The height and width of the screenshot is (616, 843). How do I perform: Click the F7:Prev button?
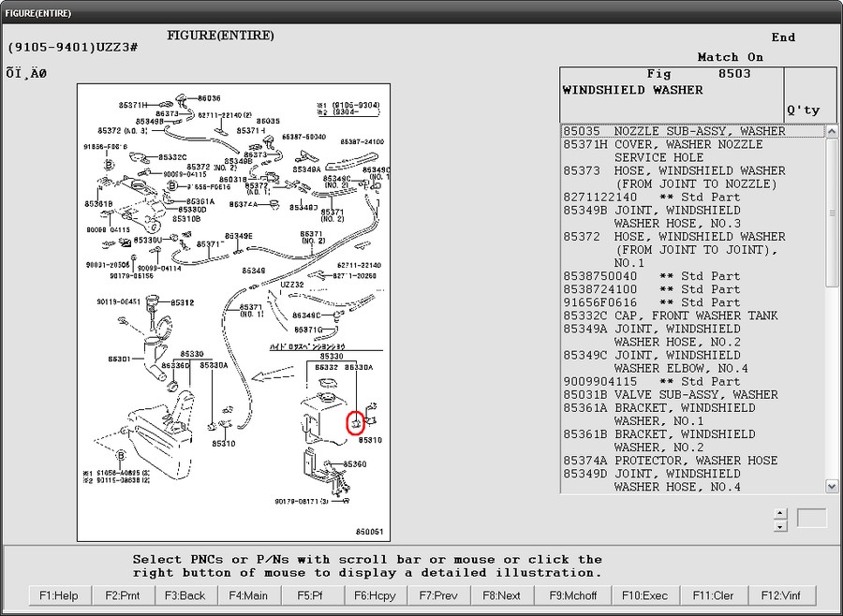438,595
